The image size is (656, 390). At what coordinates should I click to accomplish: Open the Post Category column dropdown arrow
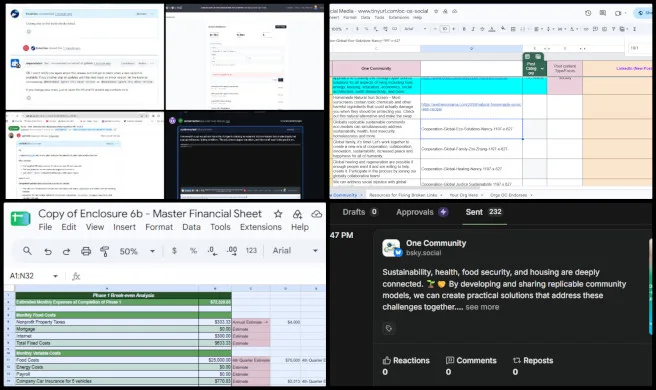pyautogui.click(x=542, y=68)
